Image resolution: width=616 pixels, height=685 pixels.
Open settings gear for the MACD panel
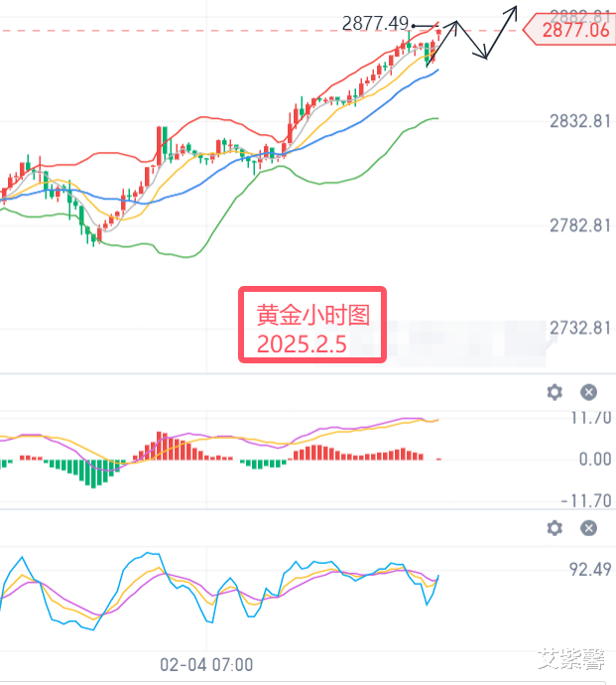[554, 392]
